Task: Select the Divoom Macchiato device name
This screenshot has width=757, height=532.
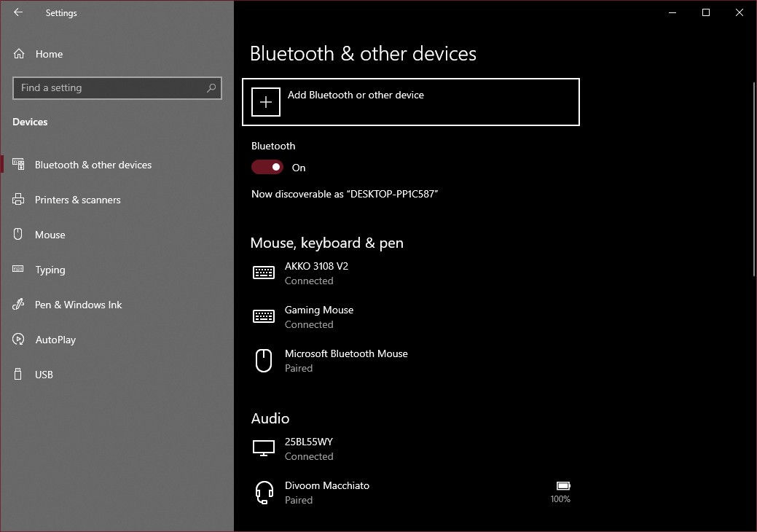Action: click(327, 485)
